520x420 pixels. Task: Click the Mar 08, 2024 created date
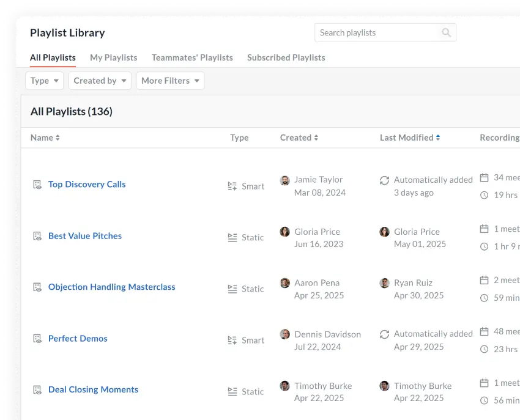click(320, 193)
